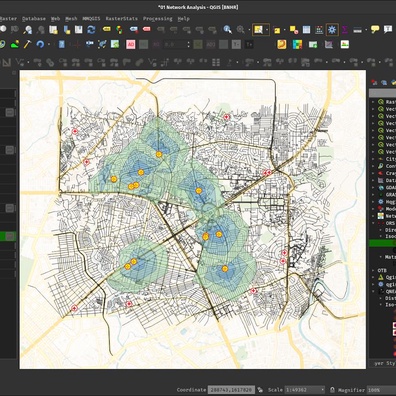Click the Statistical Summary sigma icon
Image resolution: width=396 pixels, height=396 pixels.
point(345,30)
